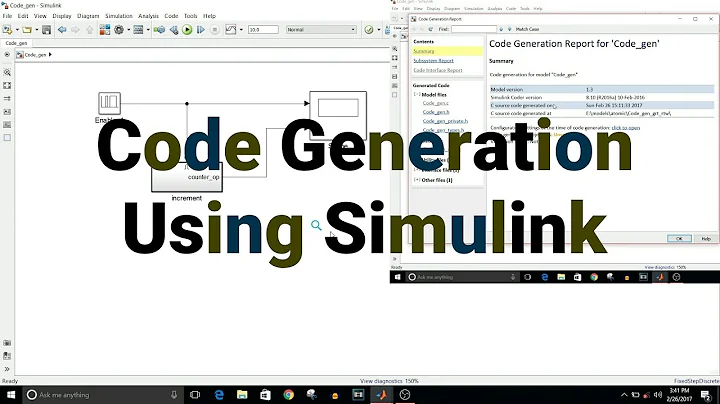Click the Find text field in report
The width and height of the screenshot is (720, 404).
click(x=473, y=29)
